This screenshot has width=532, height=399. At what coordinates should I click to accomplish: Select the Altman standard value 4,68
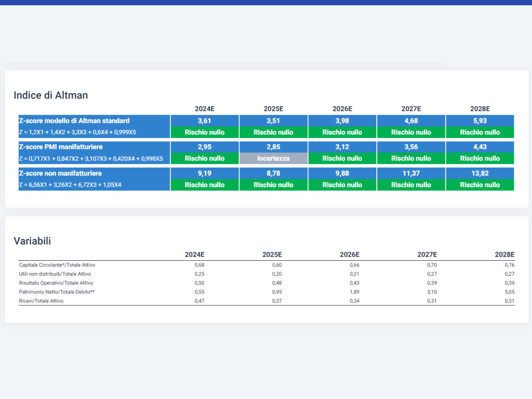coord(411,121)
